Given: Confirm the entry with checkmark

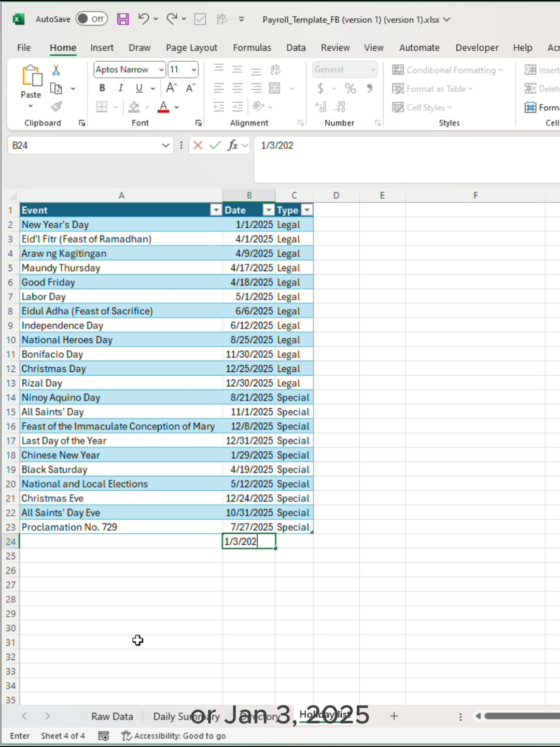Looking at the screenshot, I should click(215, 145).
